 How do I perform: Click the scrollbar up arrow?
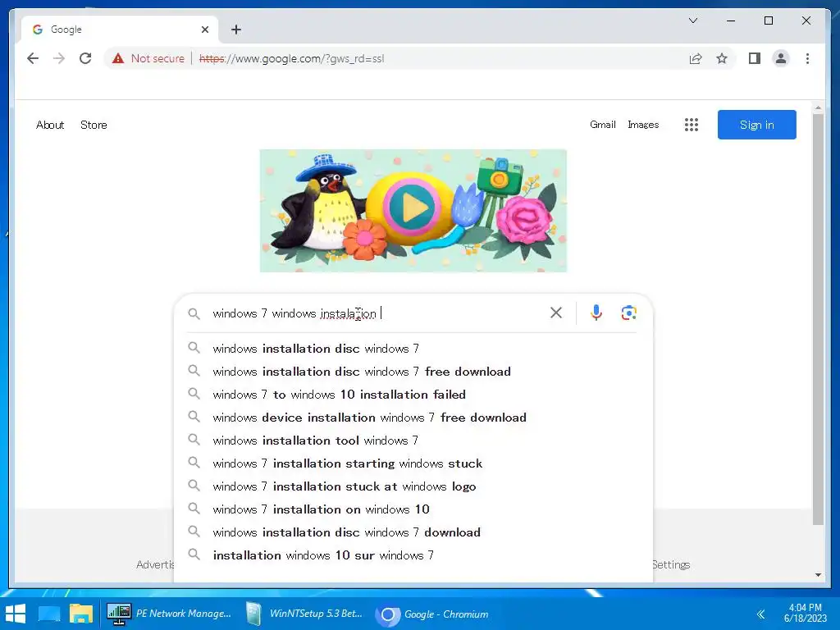818,107
